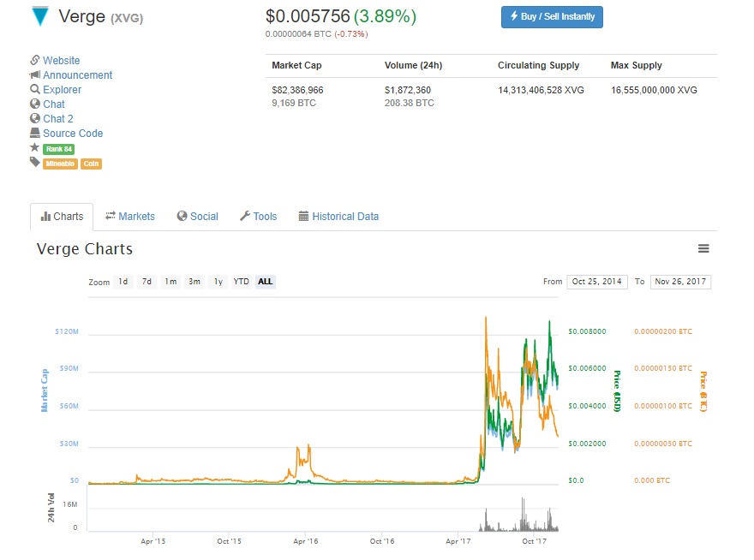Switch to the Tools tab
This screenshot has height=560, width=754.
[259, 217]
